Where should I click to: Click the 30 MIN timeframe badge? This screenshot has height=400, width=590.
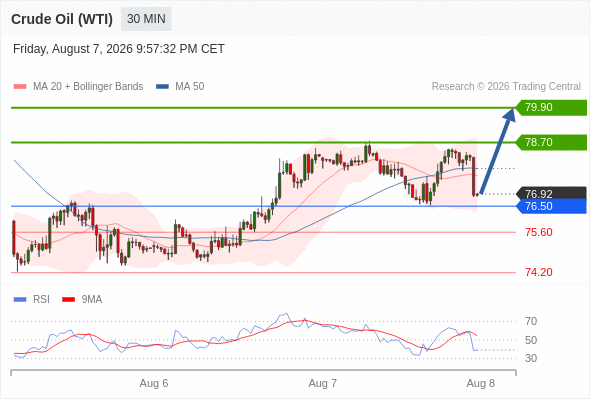point(146,19)
